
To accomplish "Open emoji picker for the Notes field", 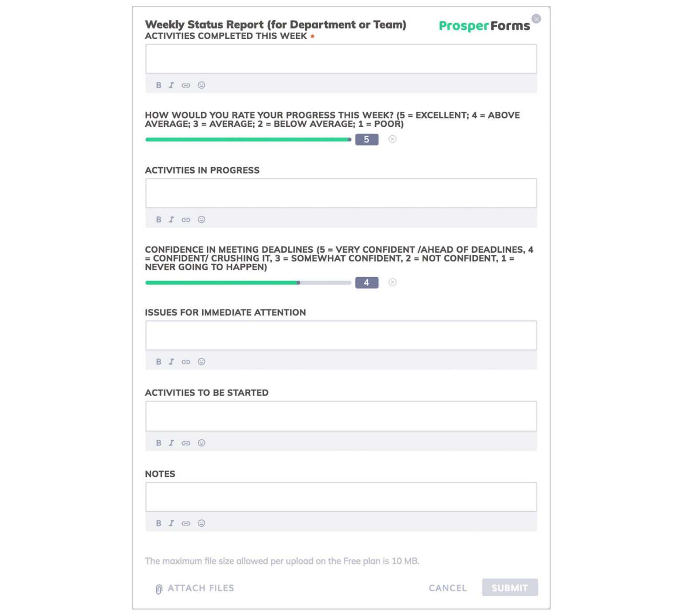I will [x=202, y=523].
